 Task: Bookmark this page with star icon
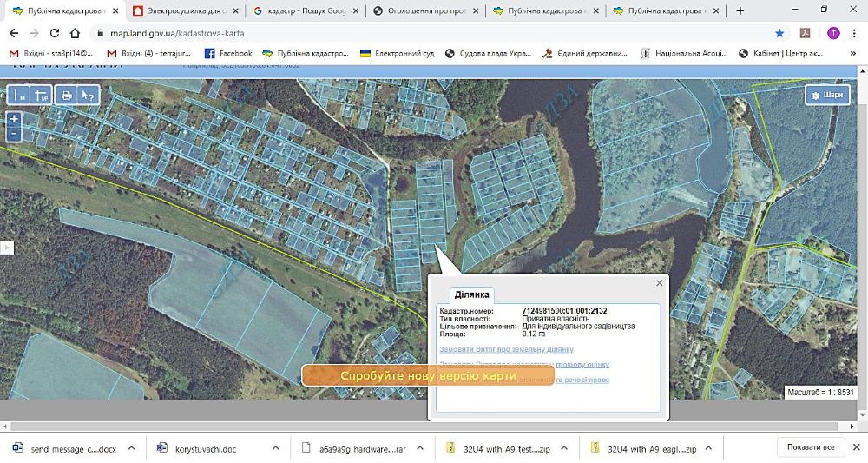[x=779, y=33]
